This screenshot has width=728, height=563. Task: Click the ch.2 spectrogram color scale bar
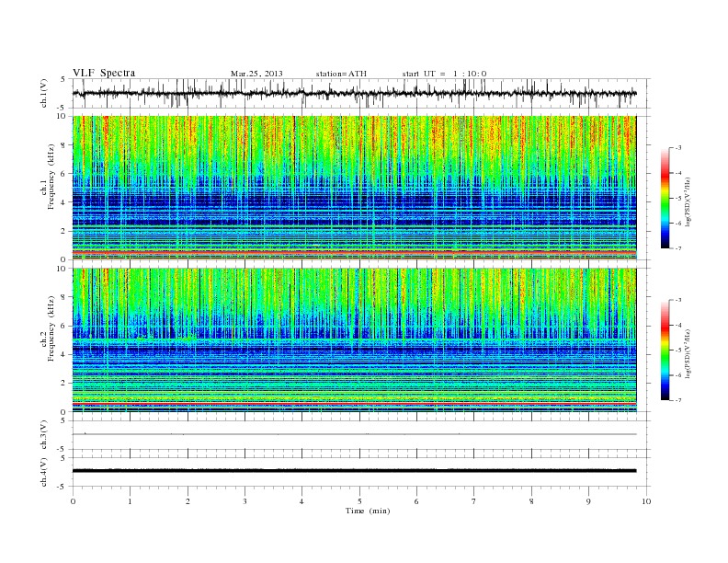pos(665,350)
